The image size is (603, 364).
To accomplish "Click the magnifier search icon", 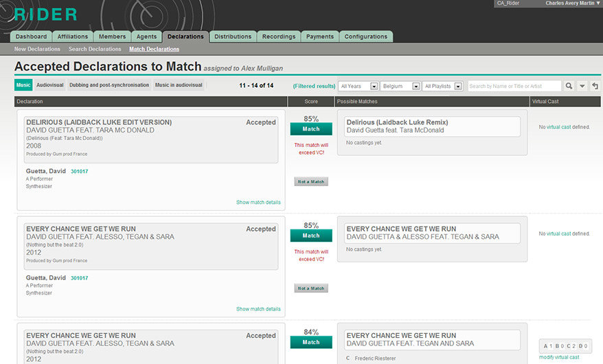I will (569, 86).
